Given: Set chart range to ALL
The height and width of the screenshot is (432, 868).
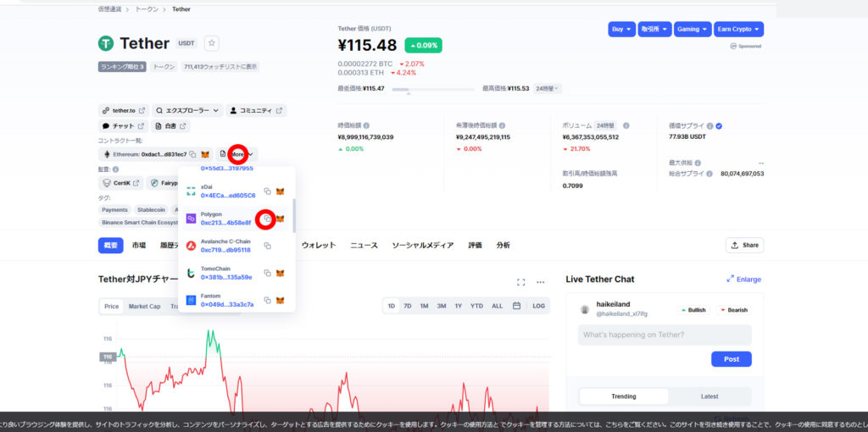Looking at the screenshot, I should click(x=497, y=306).
